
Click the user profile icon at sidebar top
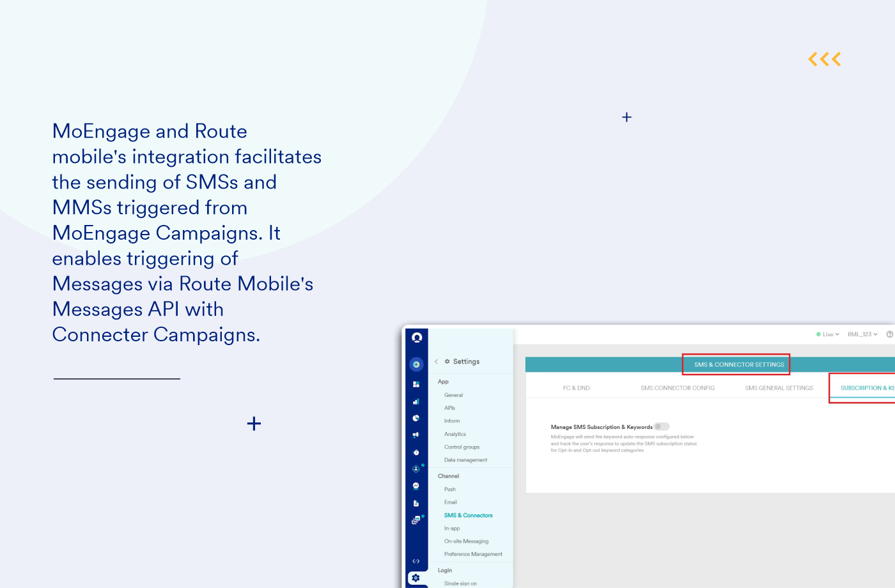coord(416,337)
